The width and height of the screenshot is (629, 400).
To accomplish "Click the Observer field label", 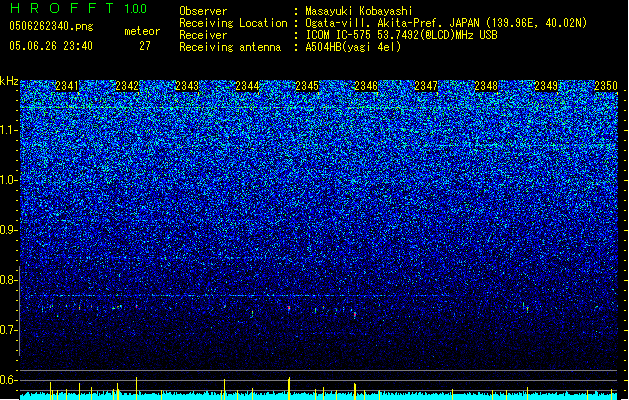I will [x=203, y=11].
